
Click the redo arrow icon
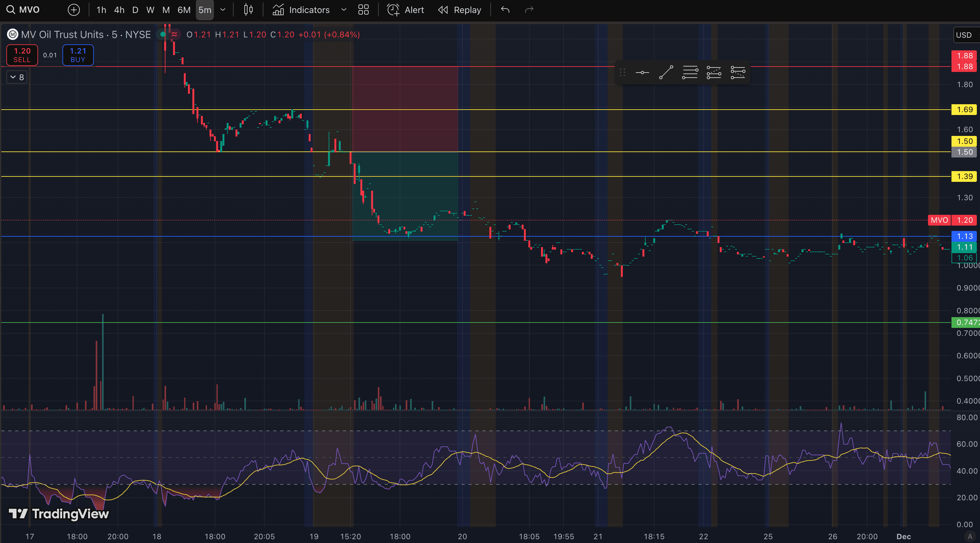[x=529, y=10]
